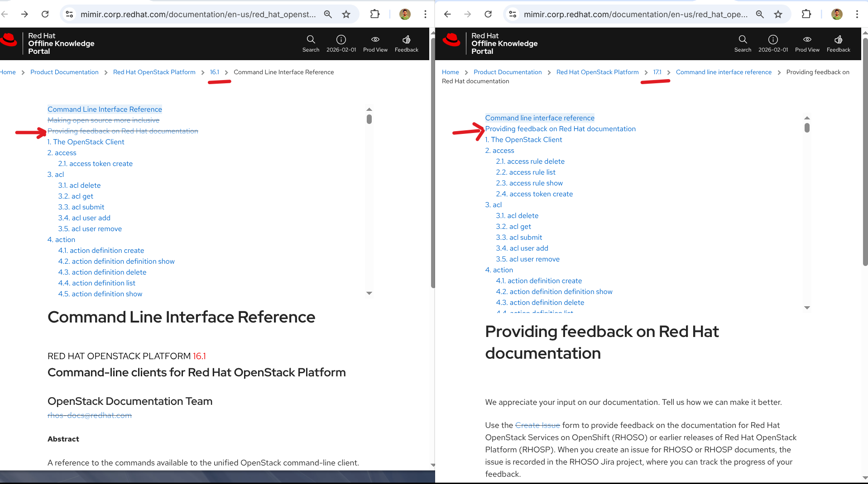
Task: Open '3.2. acl get' in right TOC
Action: click(513, 227)
